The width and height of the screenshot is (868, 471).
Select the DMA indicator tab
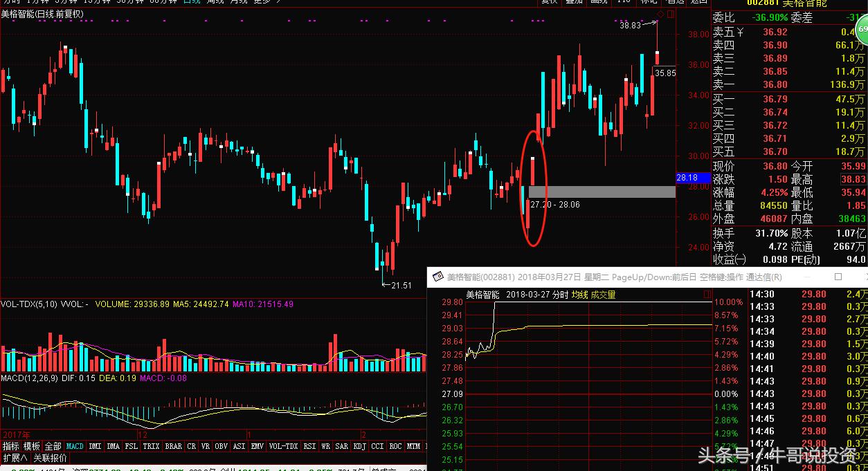(x=113, y=446)
